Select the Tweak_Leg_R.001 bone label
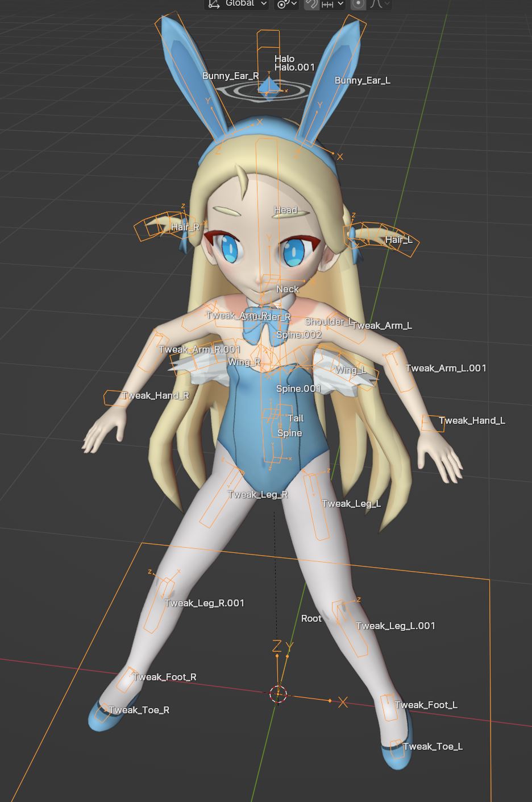Image resolution: width=532 pixels, height=802 pixels. point(204,603)
